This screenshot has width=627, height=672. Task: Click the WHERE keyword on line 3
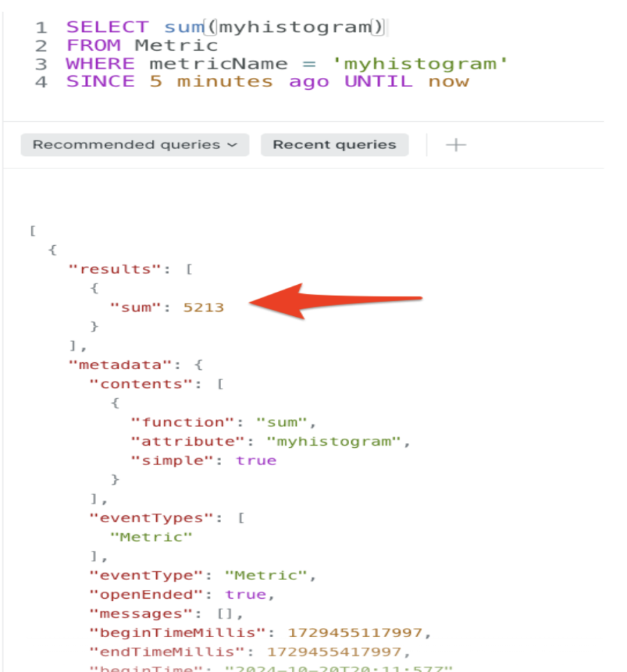point(100,64)
